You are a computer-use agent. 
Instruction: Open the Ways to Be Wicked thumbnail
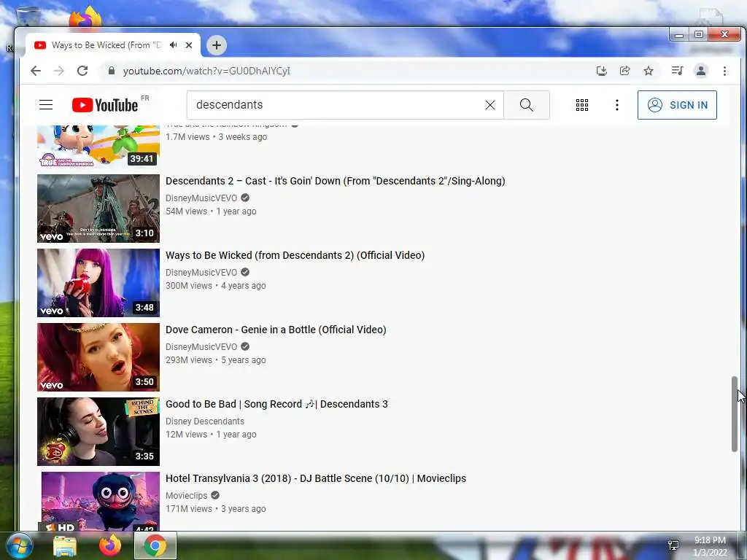(98, 283)
